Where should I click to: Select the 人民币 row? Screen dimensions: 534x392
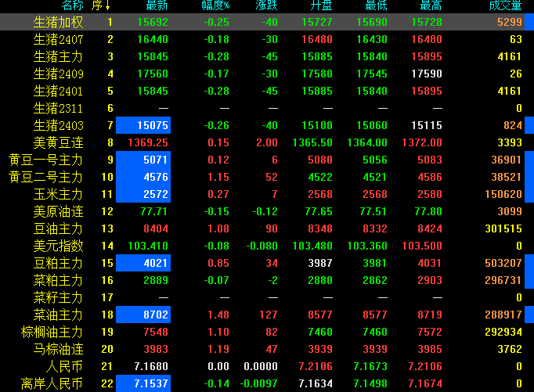pos(267,366)
